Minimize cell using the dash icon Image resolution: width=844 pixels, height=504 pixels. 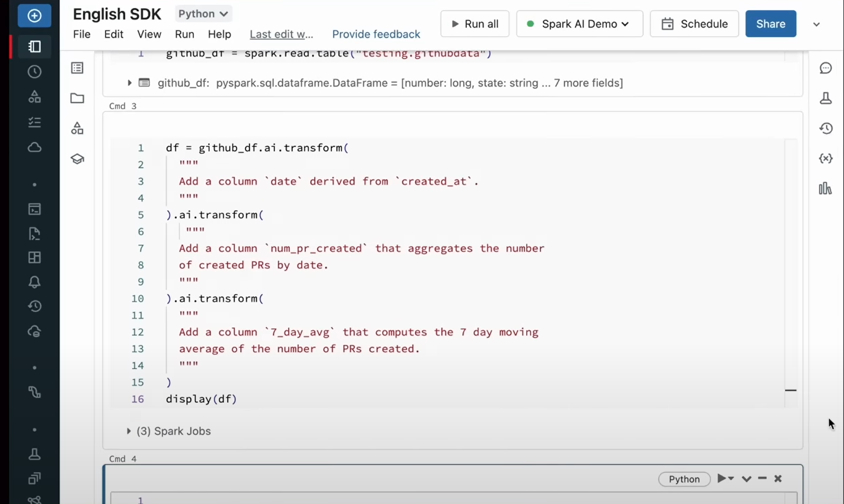point(762,479)
